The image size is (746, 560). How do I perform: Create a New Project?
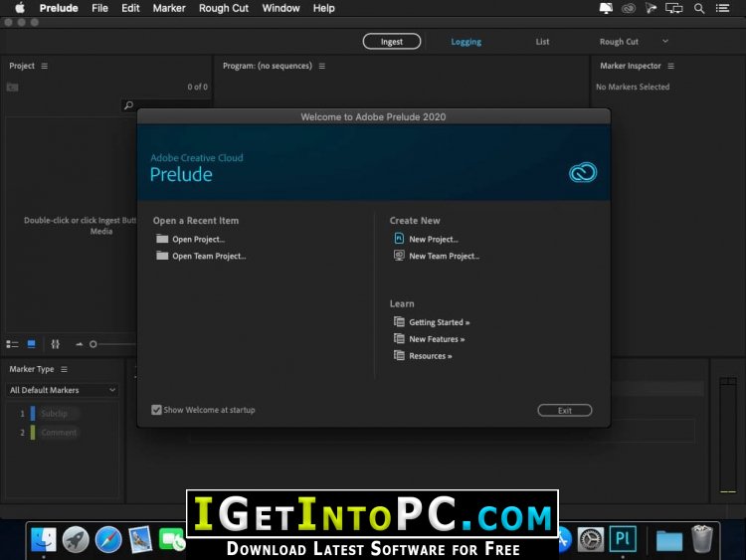pos(434,240)
